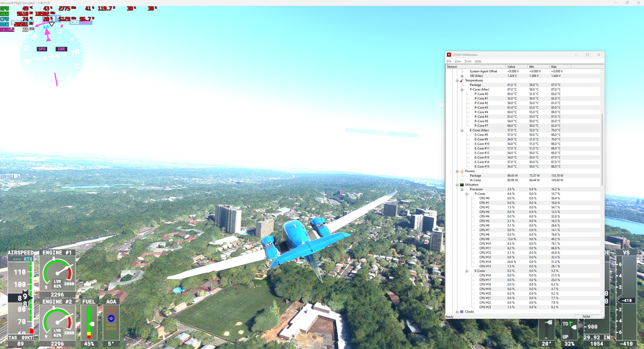
Task: Open the File menu in HWMonitor
Action: click(449, 61)
